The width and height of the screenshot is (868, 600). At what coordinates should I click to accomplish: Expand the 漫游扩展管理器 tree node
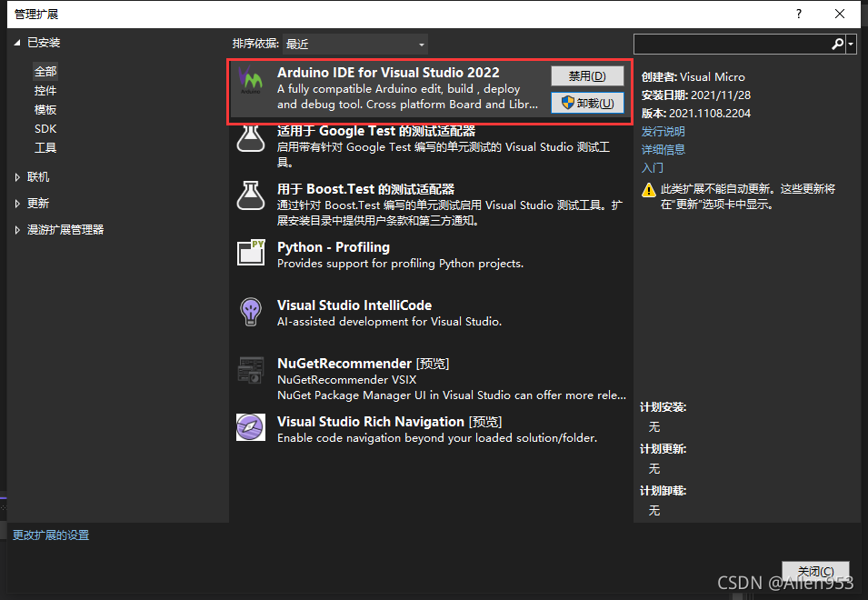(x=17, y=230)
